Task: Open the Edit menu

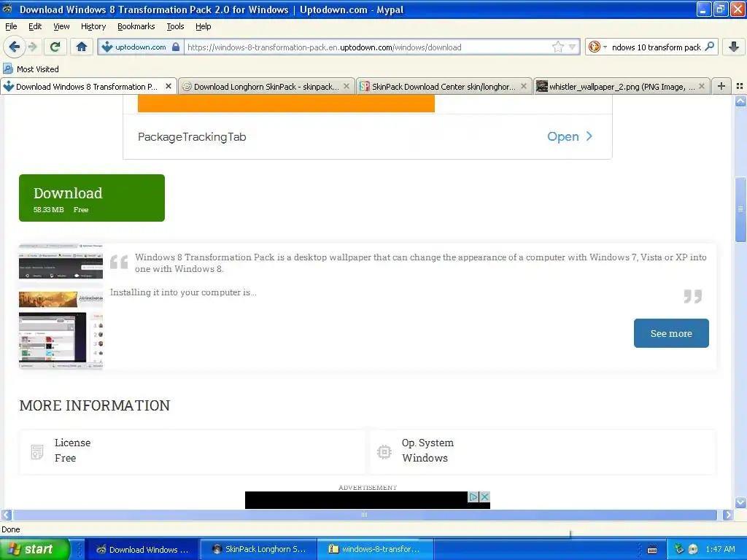Action: click(x=35, y=26)
